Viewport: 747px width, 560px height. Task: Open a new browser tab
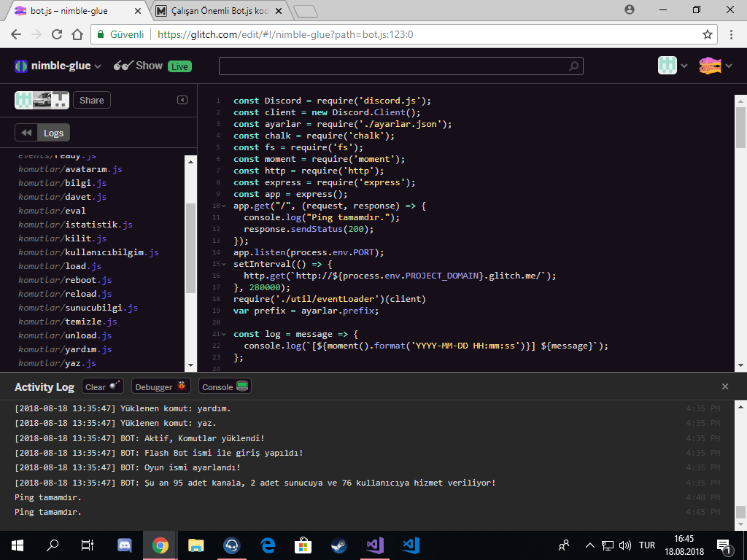click(x=306, y=11)
